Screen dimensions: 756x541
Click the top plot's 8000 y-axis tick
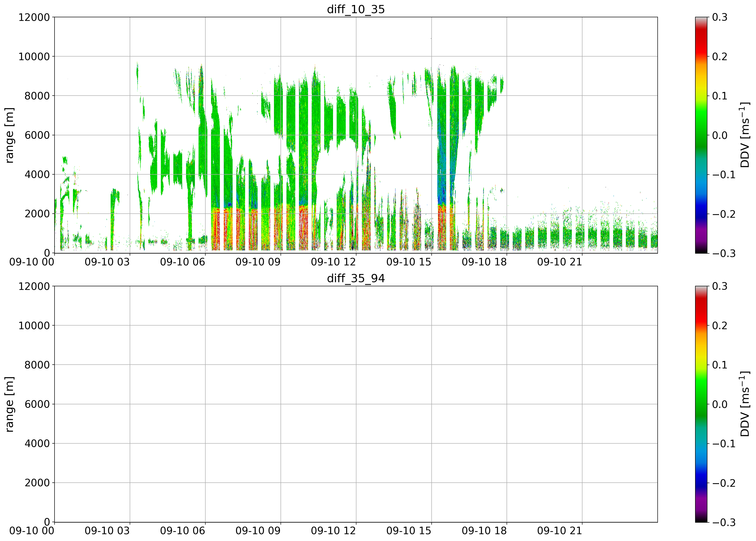coord(37,96)
